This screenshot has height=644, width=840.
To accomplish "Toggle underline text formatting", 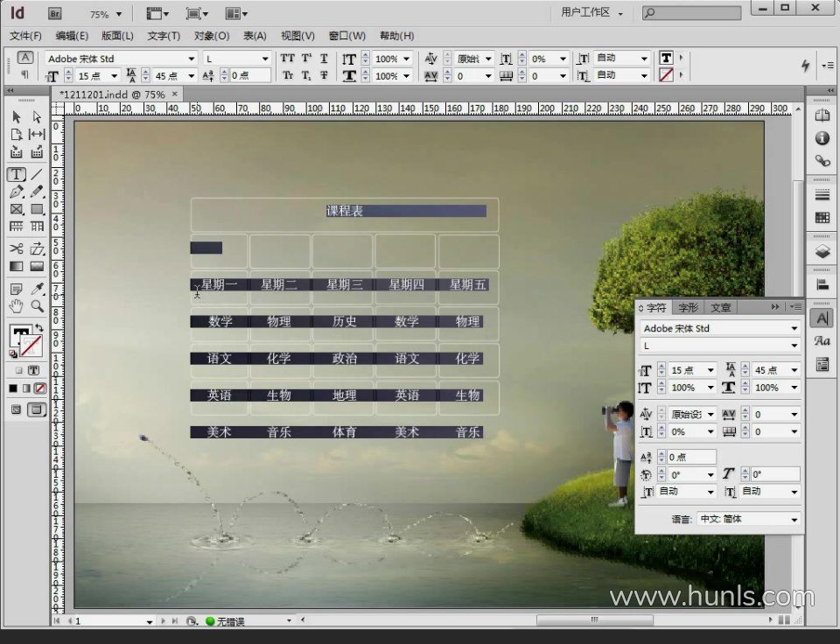I will (x=324, y=59).
